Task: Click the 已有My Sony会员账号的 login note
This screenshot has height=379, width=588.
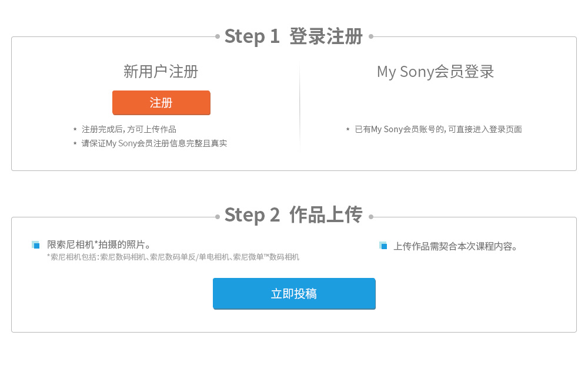Action: (439, 129)
